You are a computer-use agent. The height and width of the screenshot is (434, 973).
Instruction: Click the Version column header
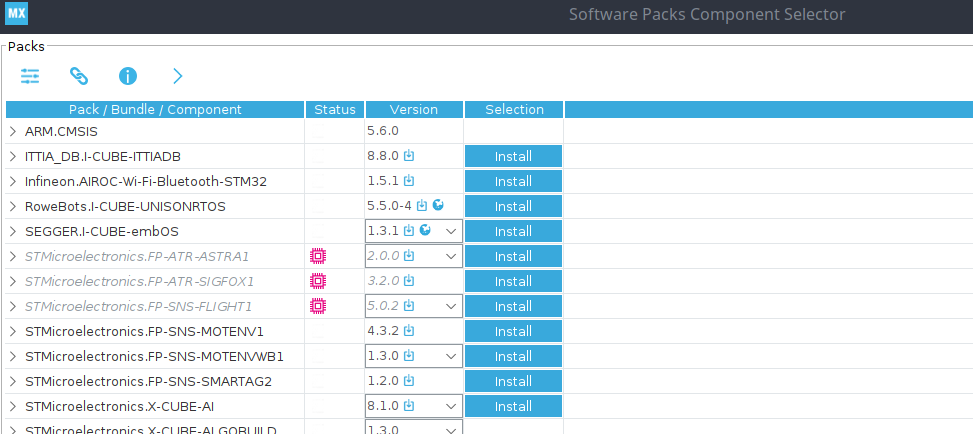tap(414, 109)
